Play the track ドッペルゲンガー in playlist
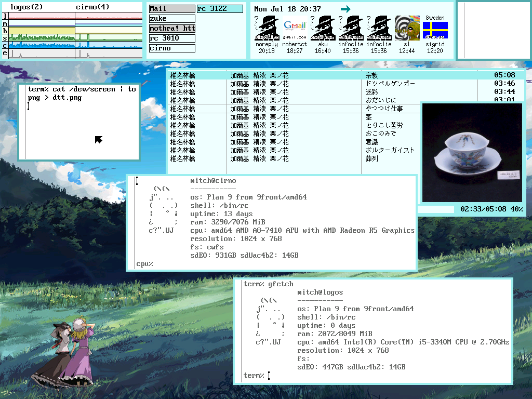Viewport: 532px width, 399px height. coord(390,84)
